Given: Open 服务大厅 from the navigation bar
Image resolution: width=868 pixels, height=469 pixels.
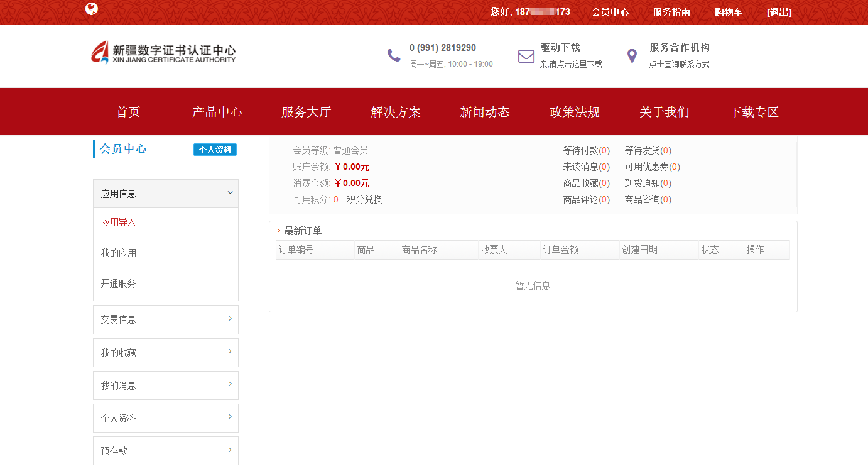Looking at the screenshot, I should point(306,112).
